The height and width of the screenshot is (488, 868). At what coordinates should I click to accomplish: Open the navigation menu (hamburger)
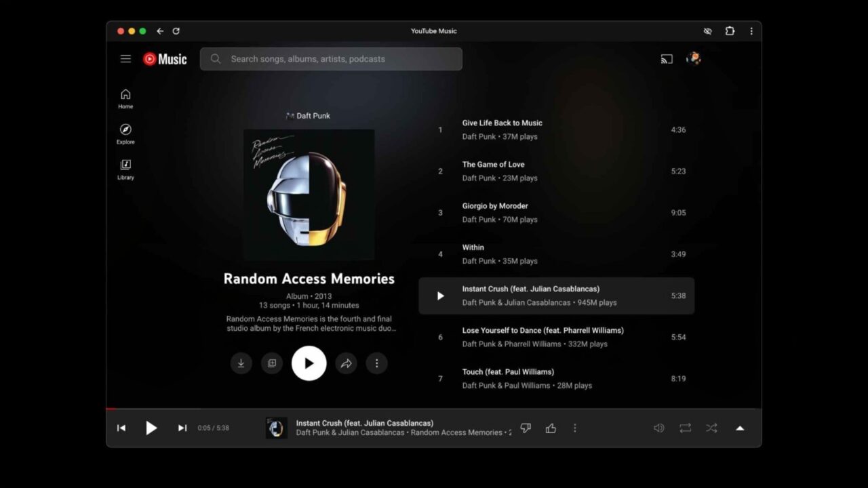click(125, 59)
